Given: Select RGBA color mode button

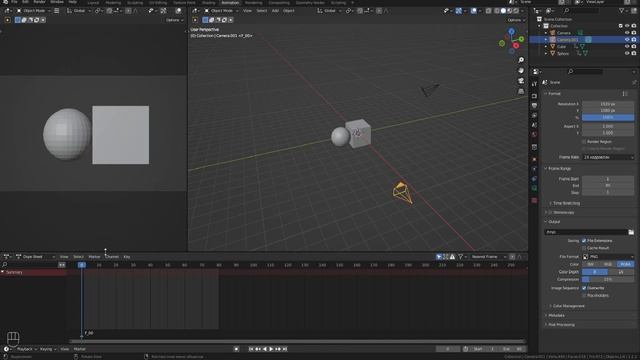Looking at the screenshot, I should click(626, 264).
